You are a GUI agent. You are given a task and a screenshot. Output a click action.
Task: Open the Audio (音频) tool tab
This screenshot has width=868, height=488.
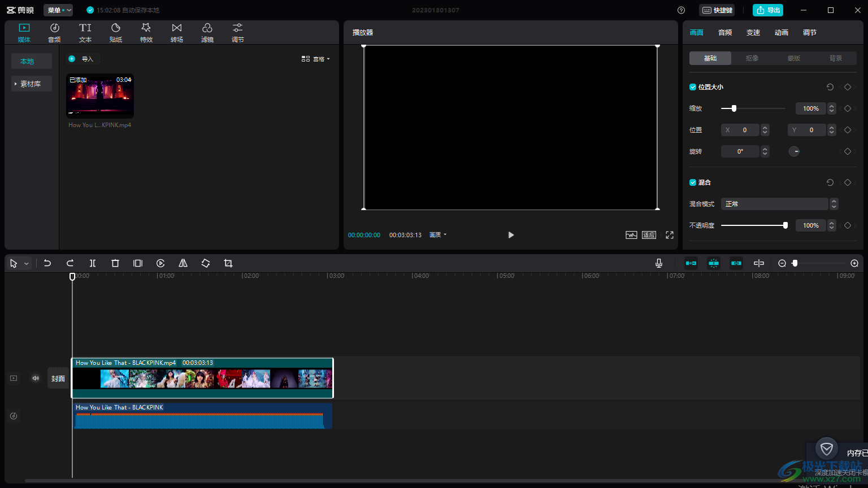click(x=54, y=33)
